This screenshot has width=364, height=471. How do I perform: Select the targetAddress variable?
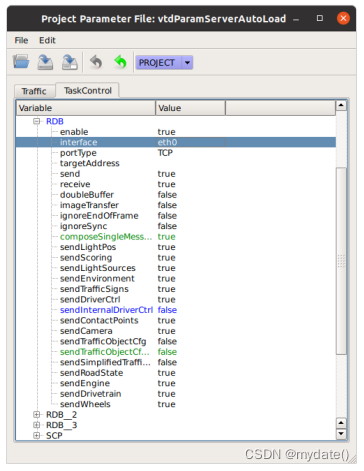(x=89, y=163)
